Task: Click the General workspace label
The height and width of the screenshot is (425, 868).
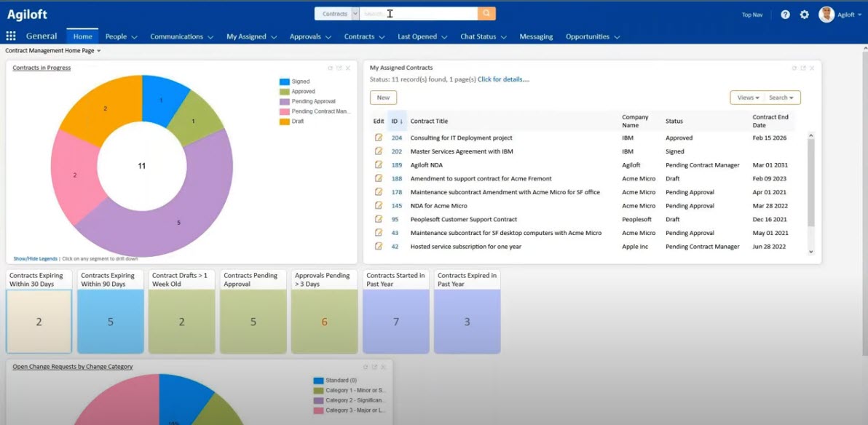Action: pos(42,36)
